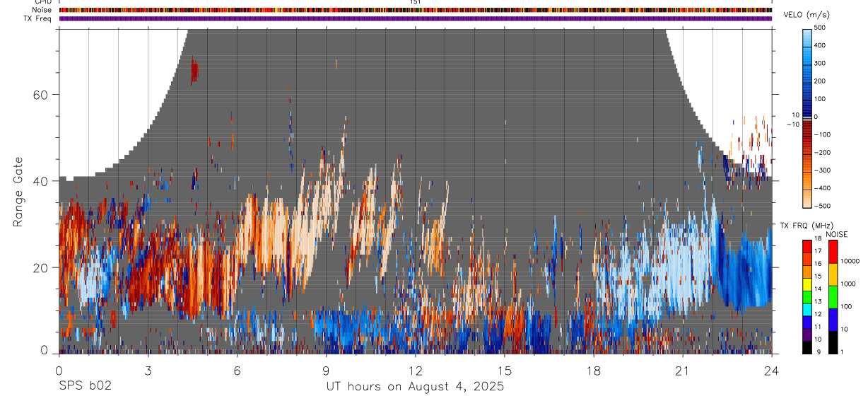
Task: Click the red 17–18 MHz swatch in TX FRQ legend
Action: [807, 245]
